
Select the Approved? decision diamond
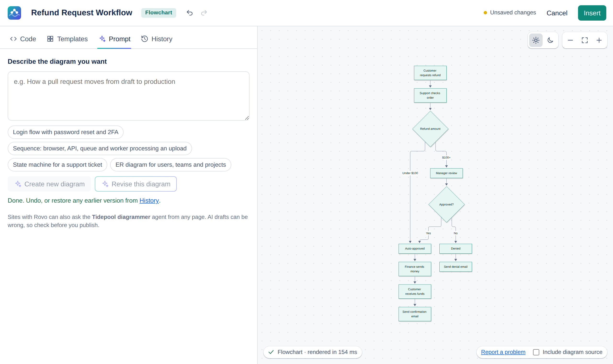[446, 205]
